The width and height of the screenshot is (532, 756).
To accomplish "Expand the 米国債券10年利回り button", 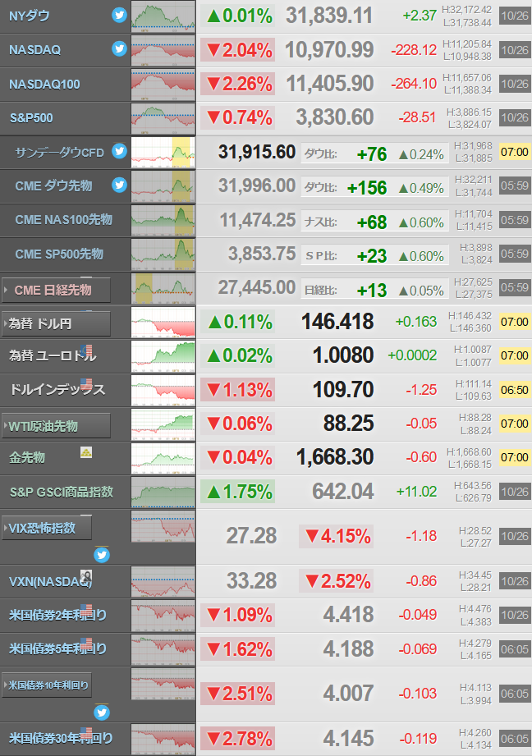I will tap(47, 685).
